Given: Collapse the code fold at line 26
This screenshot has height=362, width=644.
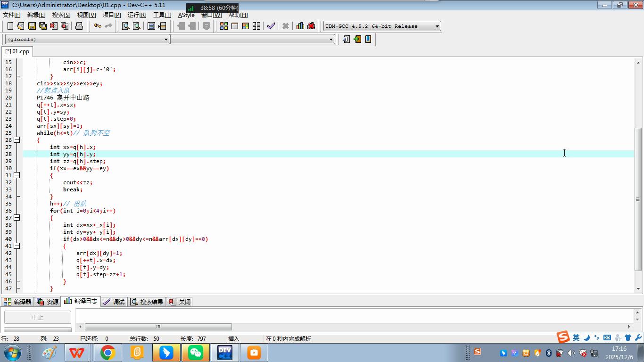Looking at the screenshot, I should pos(17,140).
